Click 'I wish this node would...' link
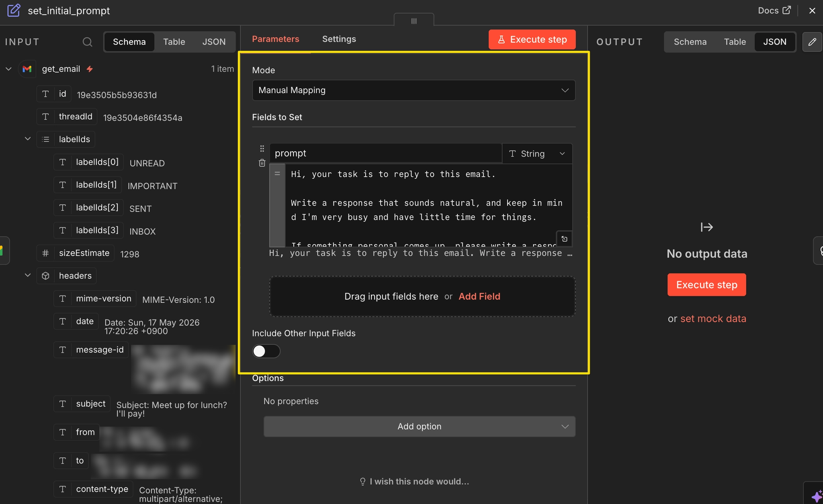 tap(414, 482)
